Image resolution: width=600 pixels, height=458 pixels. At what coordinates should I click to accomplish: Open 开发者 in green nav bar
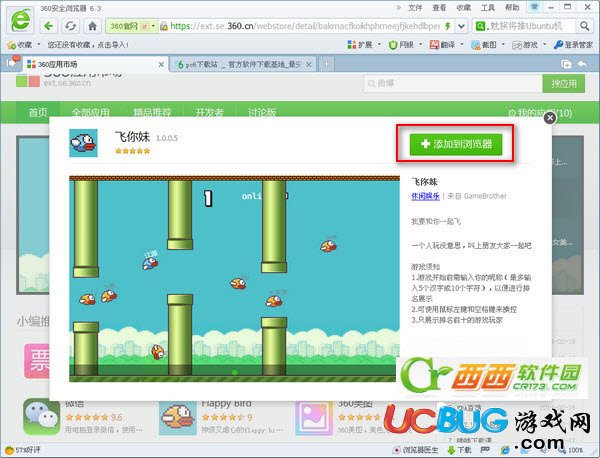(209, 112)
